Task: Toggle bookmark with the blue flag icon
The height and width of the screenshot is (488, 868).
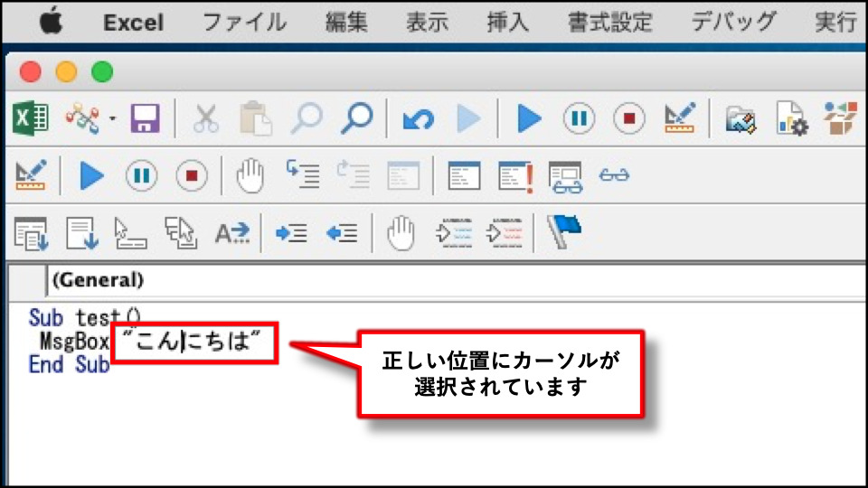Action: tap(563, 232)
